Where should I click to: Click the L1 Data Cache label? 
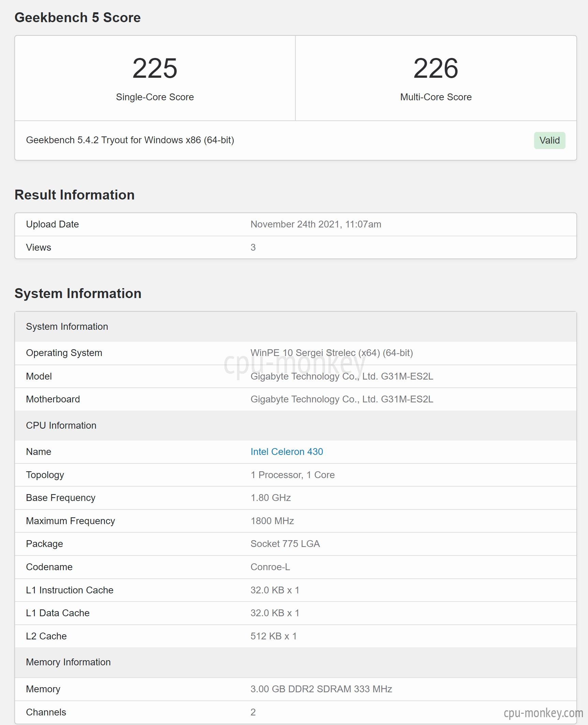[58, 613]
